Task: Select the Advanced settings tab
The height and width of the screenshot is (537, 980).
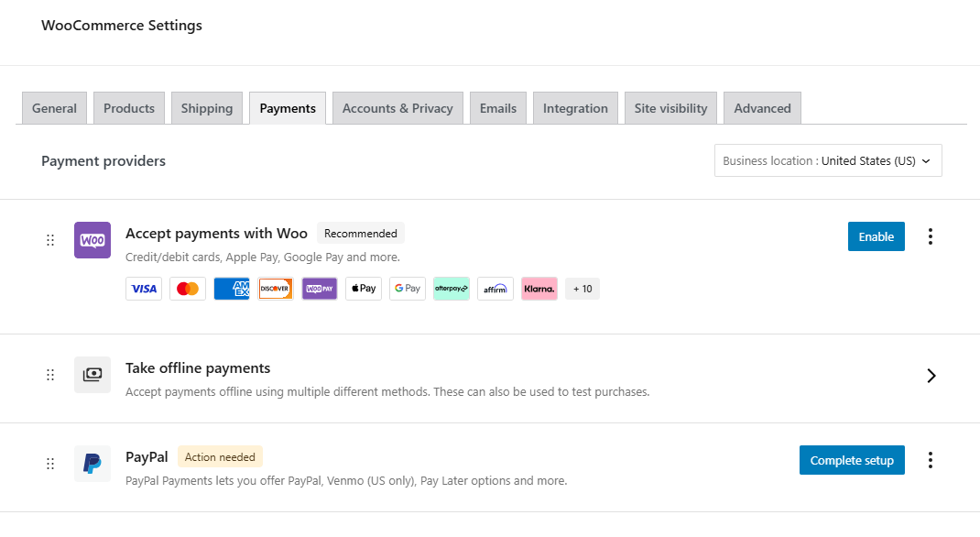Action: click(762, 108)
